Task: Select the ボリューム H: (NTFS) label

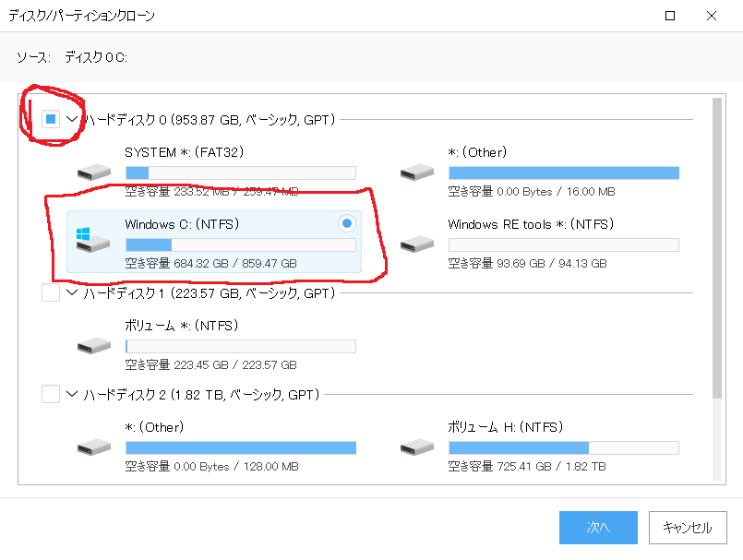Action: [x=506, y=427]
